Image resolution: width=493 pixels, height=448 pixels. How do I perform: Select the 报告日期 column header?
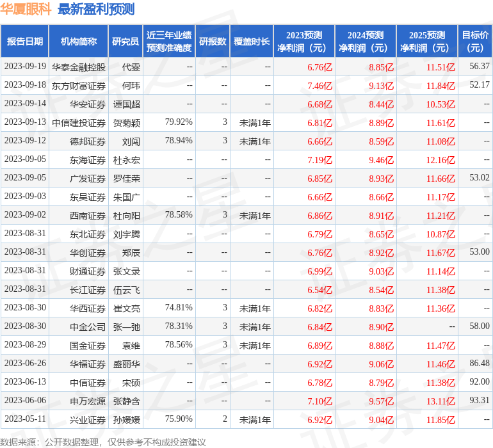click(x=25, y=42)
